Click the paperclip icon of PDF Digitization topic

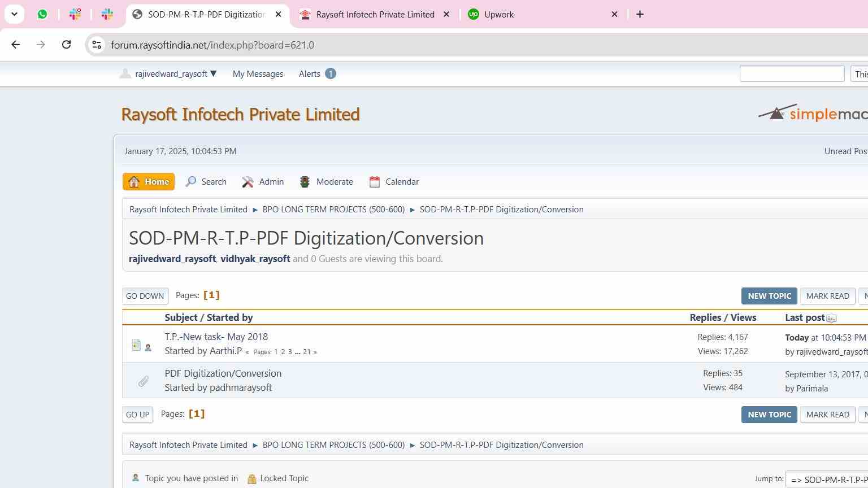point(144,381)
